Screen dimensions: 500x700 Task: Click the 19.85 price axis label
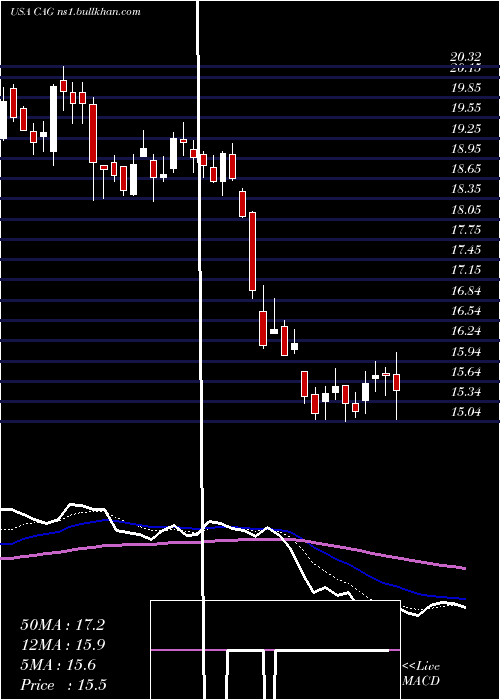pos(466,88)
